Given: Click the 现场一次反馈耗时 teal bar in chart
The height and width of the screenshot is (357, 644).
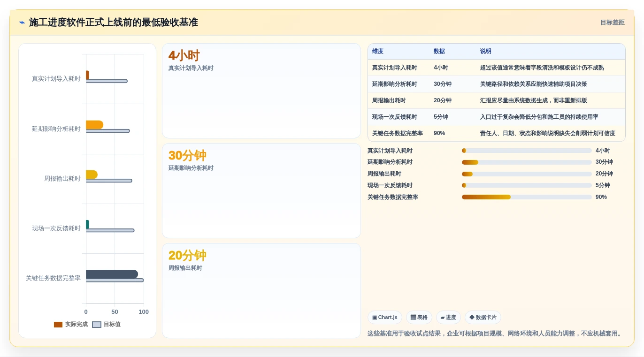Looking at the screenshot, I should tap(87, 224).
